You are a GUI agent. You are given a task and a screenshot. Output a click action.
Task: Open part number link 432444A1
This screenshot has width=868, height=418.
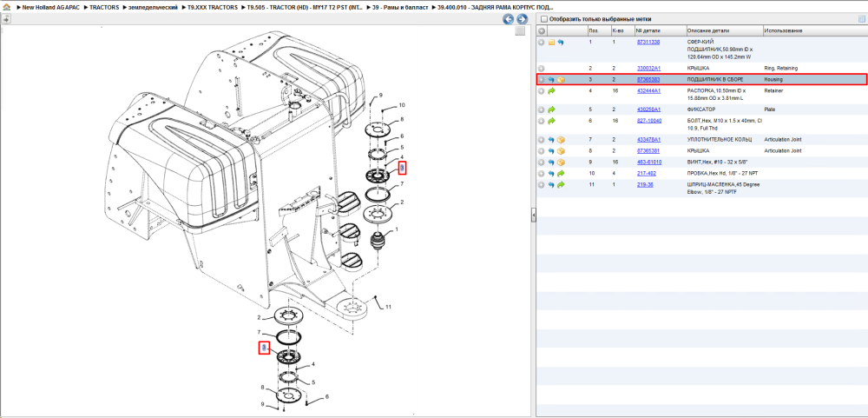(648, 91)
